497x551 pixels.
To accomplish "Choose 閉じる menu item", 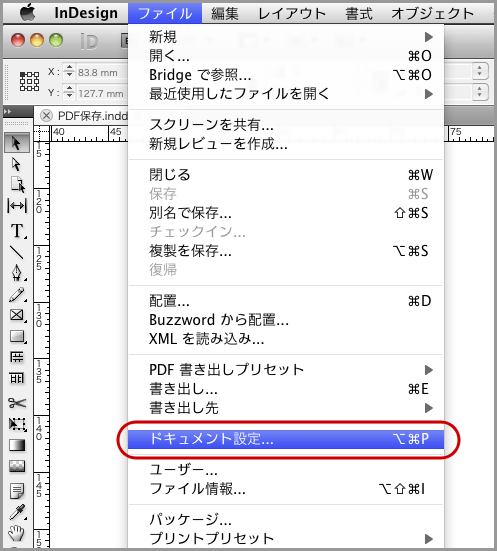I will point(286,174).
